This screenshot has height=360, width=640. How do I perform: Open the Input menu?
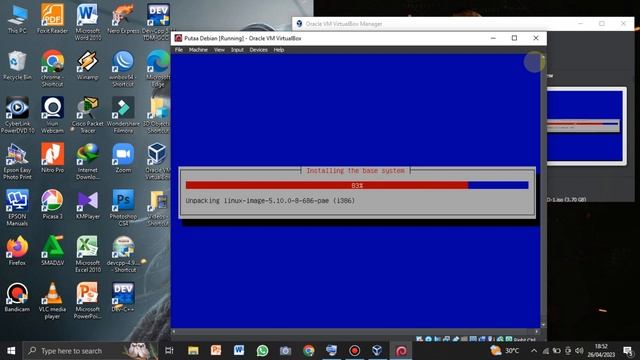237,50
